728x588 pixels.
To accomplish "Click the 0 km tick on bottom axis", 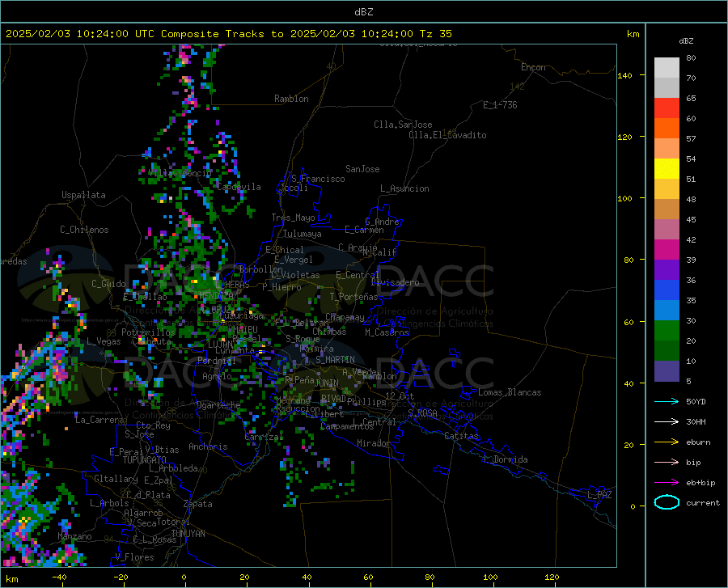I will coord(184,577).
